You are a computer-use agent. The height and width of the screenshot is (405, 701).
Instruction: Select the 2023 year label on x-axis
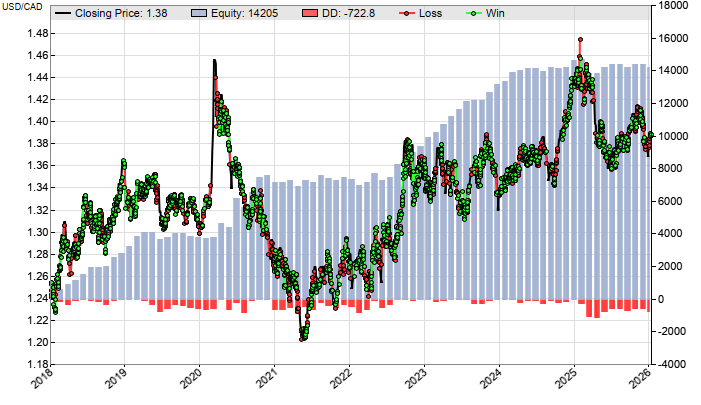tap(420, 382)
